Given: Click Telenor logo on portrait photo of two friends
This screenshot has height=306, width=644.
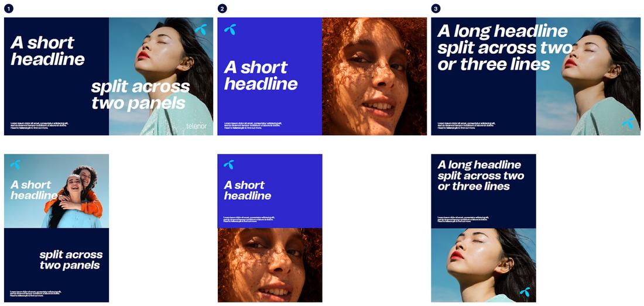Looking at the screenshot, I should (16, 164).
